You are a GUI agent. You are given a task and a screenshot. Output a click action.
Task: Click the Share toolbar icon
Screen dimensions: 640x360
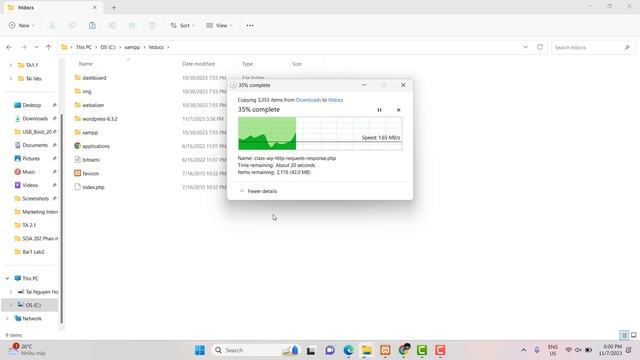pyautogui.click(x=132, y=25)
